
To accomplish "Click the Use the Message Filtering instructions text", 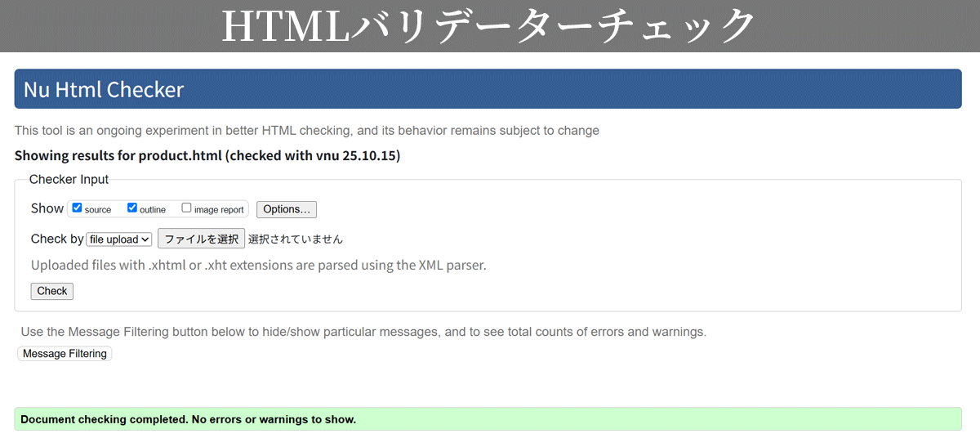I will pyautogui.click(x=363, y=332).
